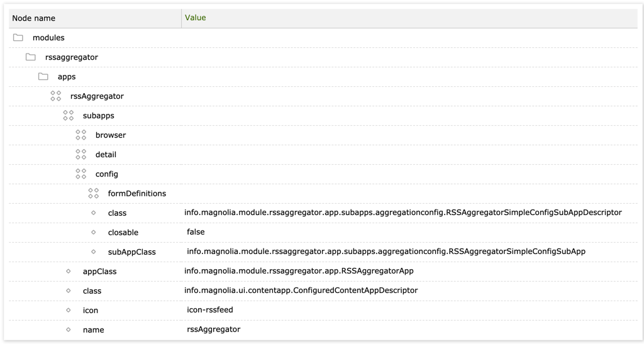Click the value 'false' for closable

[196, 232]
